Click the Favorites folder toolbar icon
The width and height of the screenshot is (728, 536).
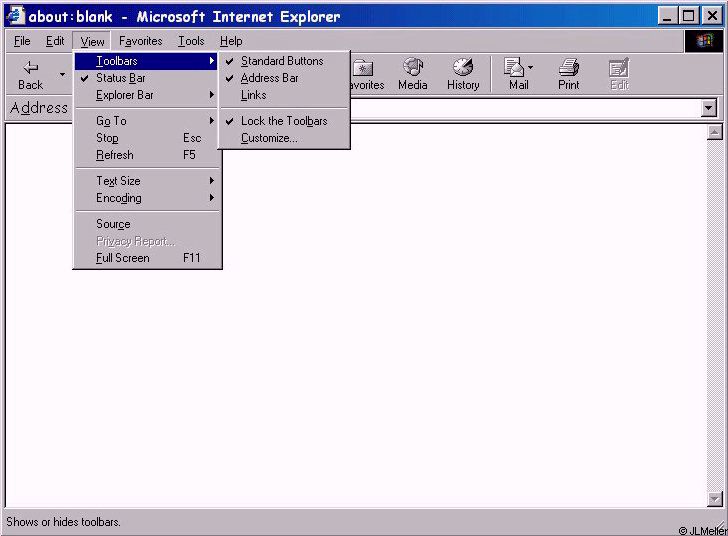[363, 68]
